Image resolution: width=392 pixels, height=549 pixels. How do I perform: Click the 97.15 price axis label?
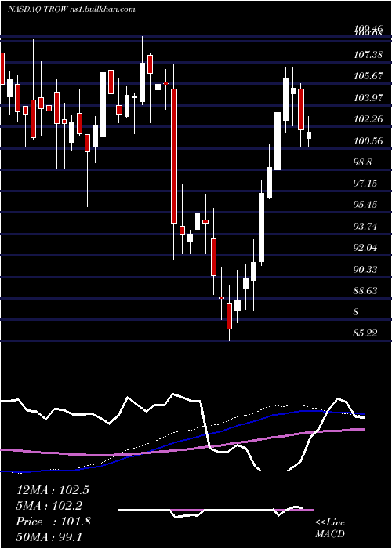click(x=366, y=183)
